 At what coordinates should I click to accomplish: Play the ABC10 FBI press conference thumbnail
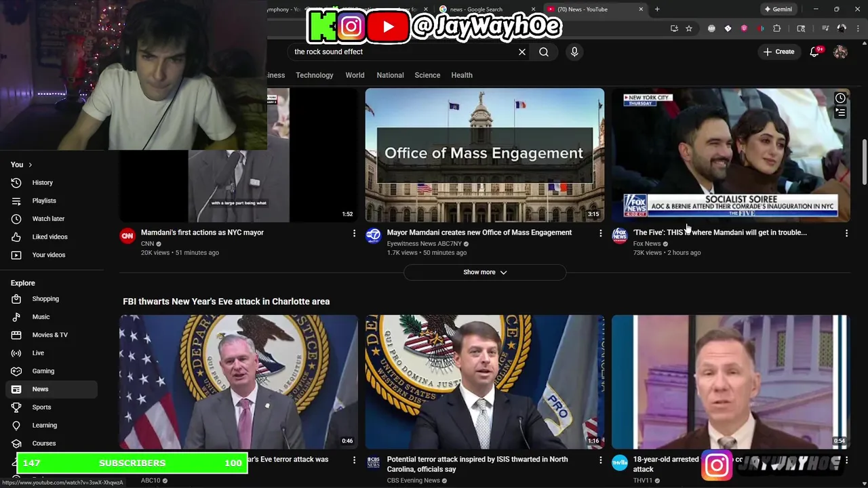click(239, 382)
